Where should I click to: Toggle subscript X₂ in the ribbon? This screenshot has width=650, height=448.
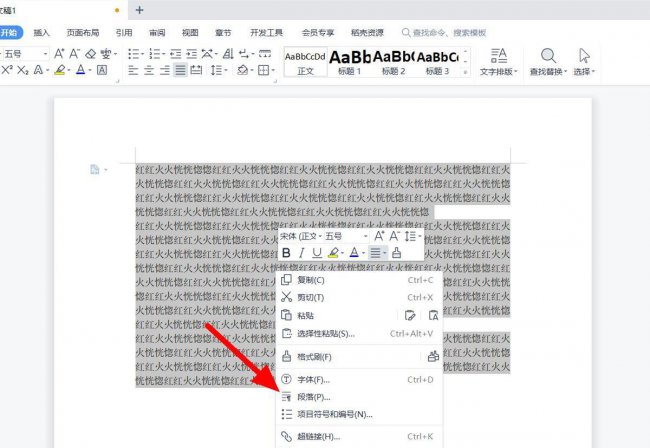point(23,70)
